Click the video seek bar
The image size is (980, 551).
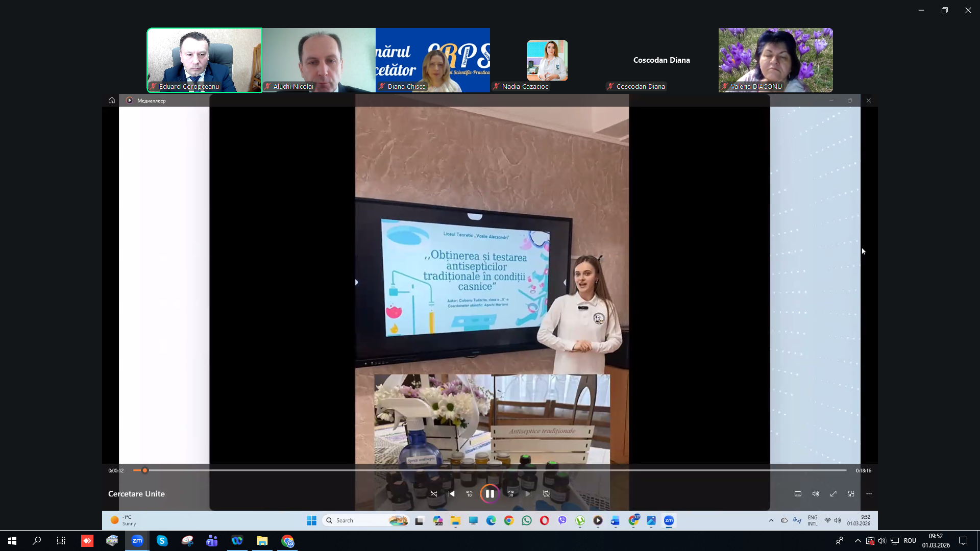490,470
